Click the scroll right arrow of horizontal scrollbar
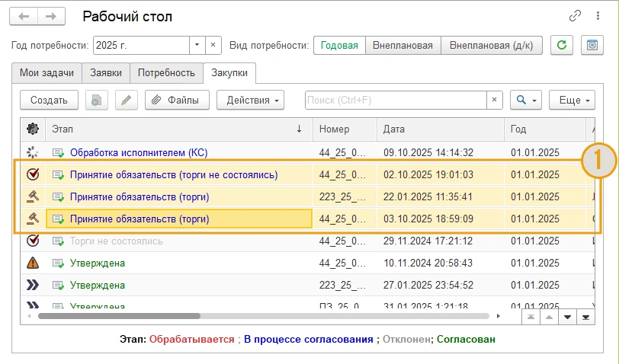Viewport: 619px width, 364px height. (499, 316)
